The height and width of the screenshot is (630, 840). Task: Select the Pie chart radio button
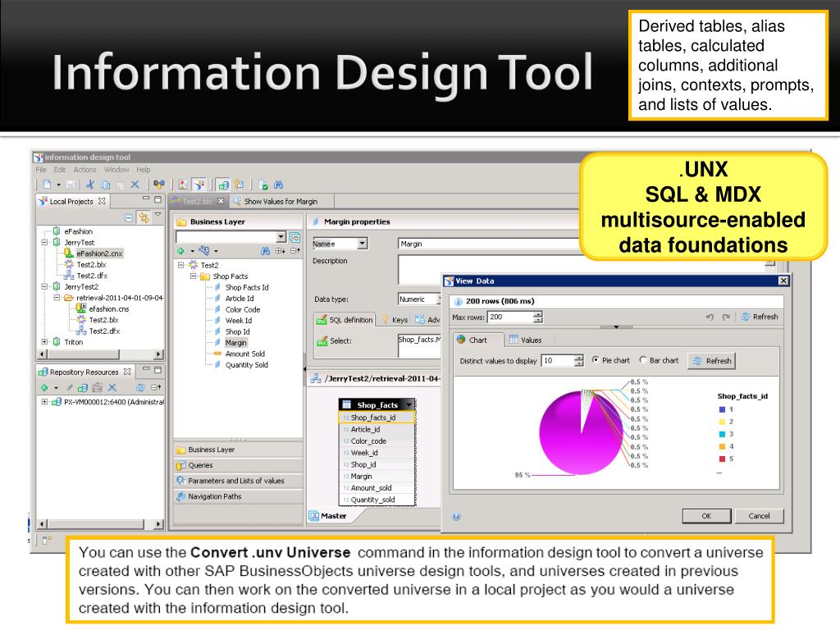596,360
